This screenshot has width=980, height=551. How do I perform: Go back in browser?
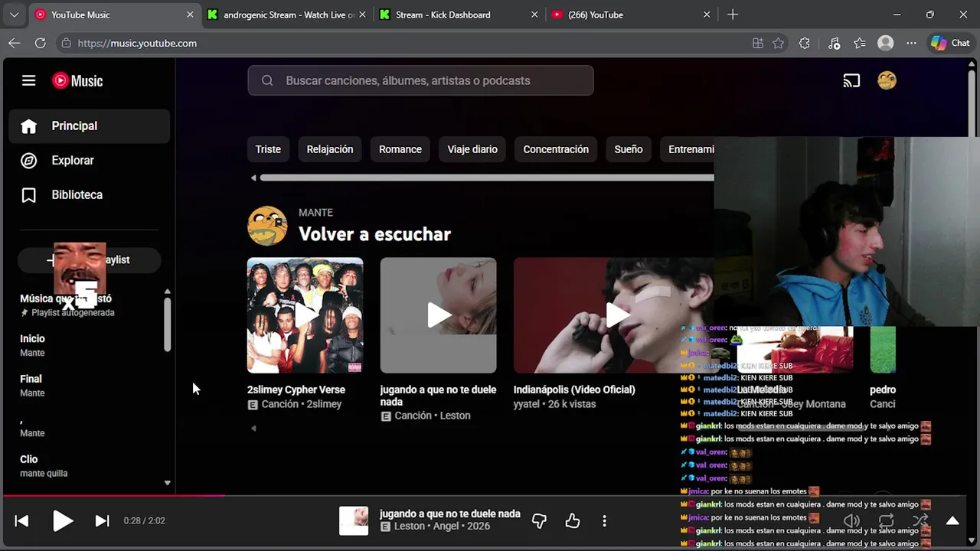coord(15,44)
